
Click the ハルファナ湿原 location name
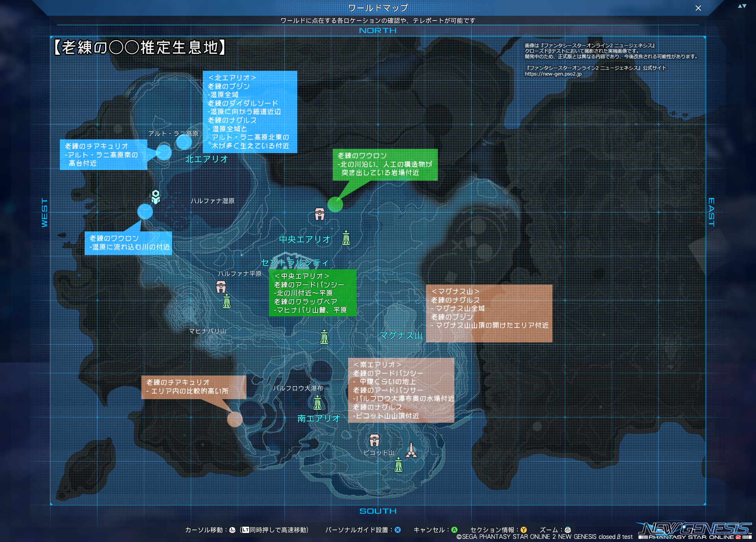pos(213,201)
